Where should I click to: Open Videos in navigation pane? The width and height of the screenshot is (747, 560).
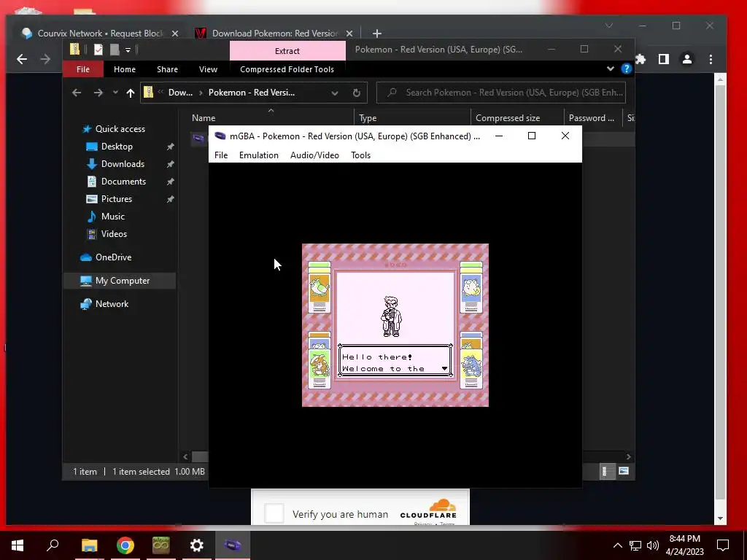click(114, 234)
